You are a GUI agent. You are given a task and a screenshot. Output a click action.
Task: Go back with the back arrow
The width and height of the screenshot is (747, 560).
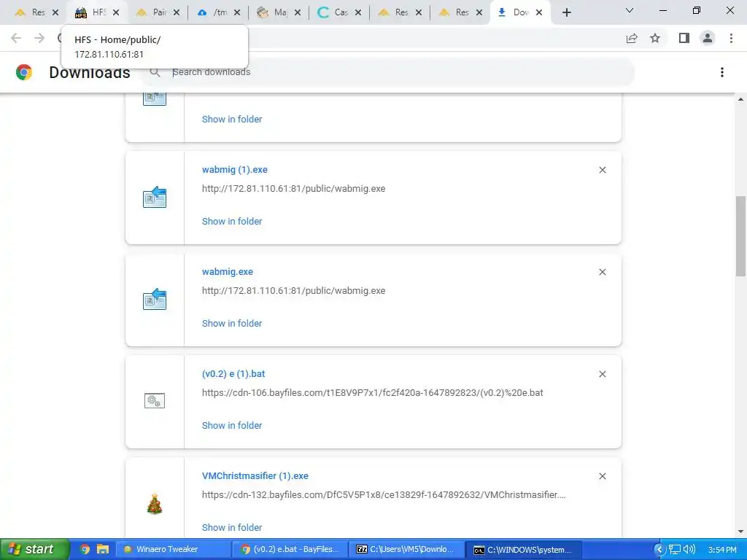click(16, 38)
